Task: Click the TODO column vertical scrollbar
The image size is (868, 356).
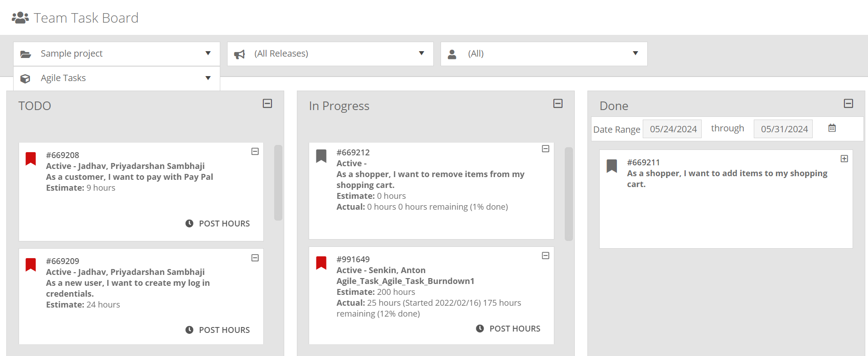Action: tap(278, 183)
